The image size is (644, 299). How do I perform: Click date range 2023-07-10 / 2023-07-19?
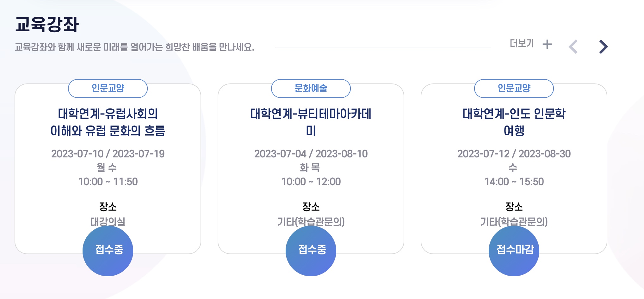(x=108, y=154)
